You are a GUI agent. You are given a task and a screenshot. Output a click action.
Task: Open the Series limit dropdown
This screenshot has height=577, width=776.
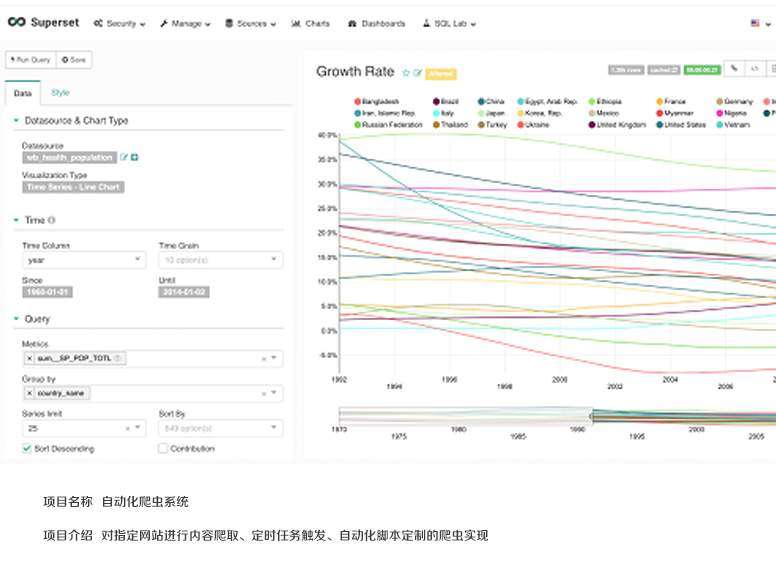point(138,428)
